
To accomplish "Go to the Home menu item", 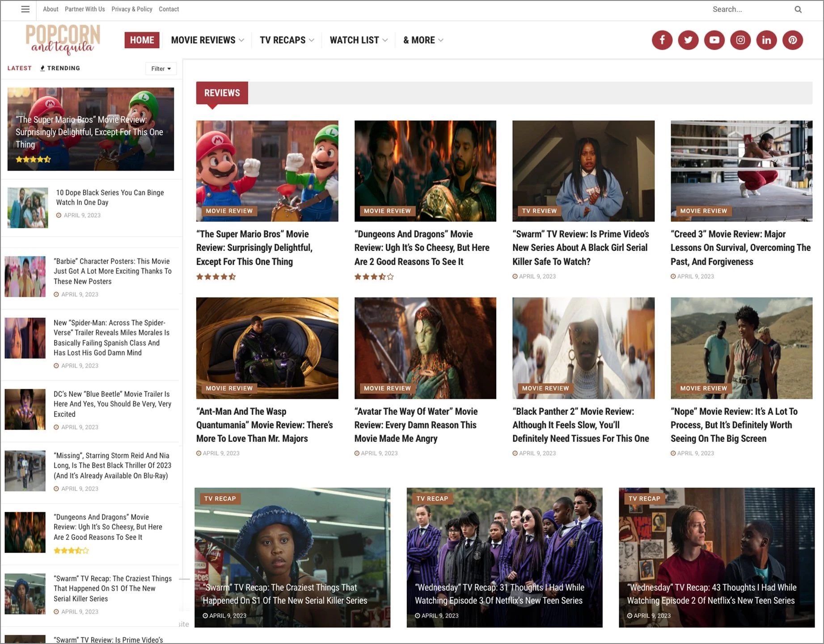I will [x=142, y=40].
